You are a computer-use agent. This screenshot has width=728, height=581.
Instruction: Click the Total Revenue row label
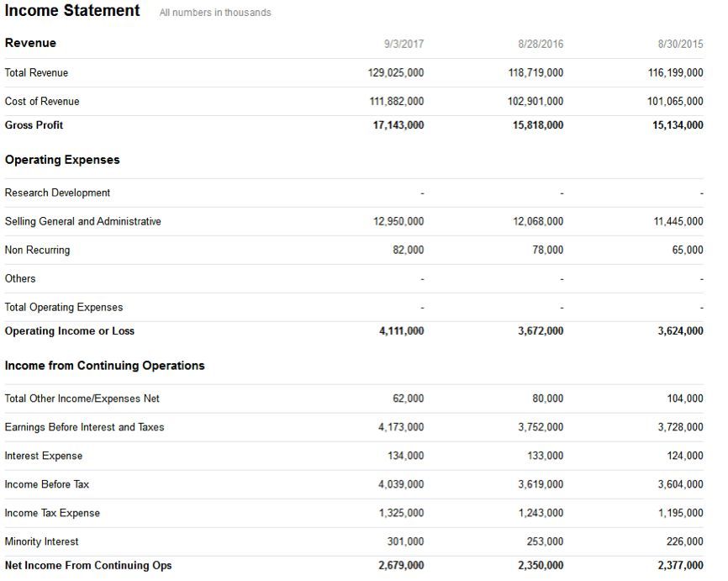coord(36,72)
